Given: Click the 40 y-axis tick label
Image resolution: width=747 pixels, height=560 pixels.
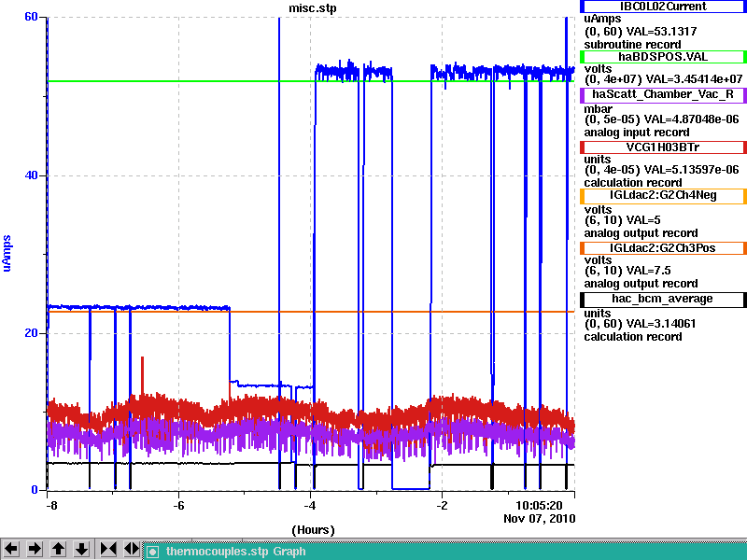Looking at the screenshot, I should (31, 175).
